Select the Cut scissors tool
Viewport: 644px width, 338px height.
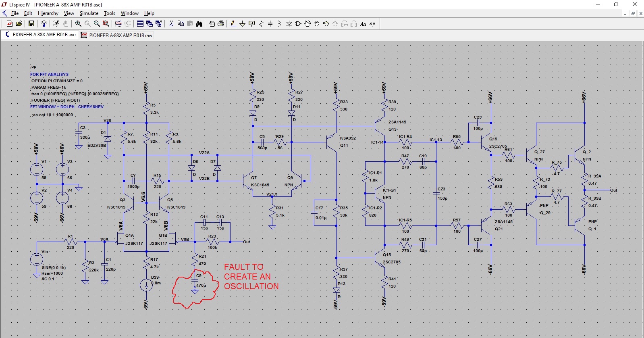(x=171, y=24)
